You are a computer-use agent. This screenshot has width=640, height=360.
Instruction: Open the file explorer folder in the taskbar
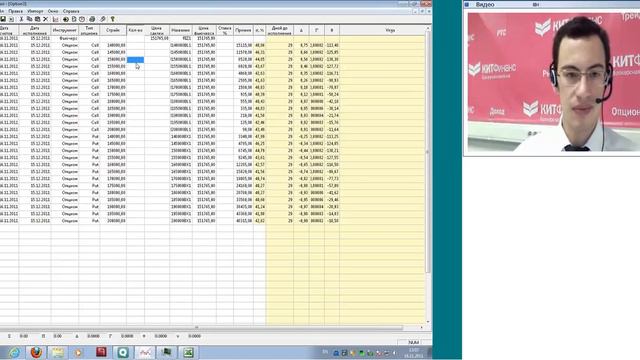pos(58,352)
